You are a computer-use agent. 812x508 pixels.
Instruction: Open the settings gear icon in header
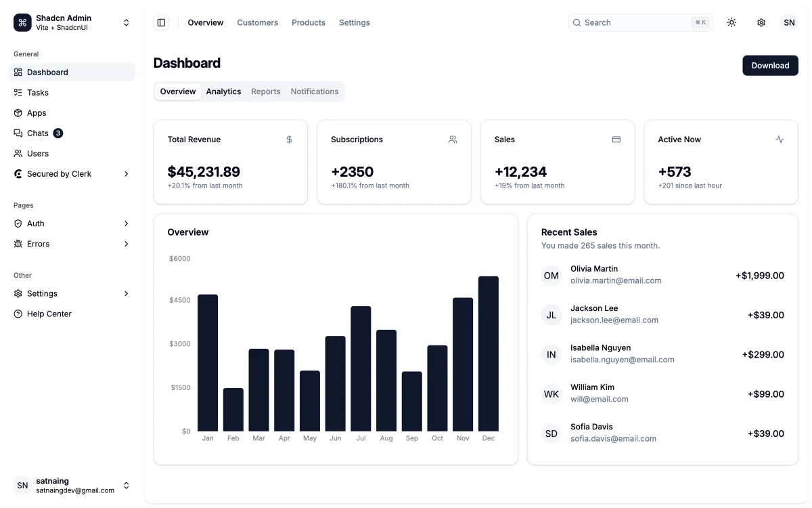[x=761, y=22]
